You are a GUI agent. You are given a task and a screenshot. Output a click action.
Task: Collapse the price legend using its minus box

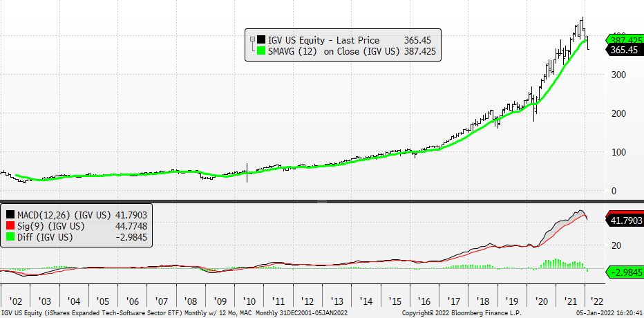coord(252,40)
